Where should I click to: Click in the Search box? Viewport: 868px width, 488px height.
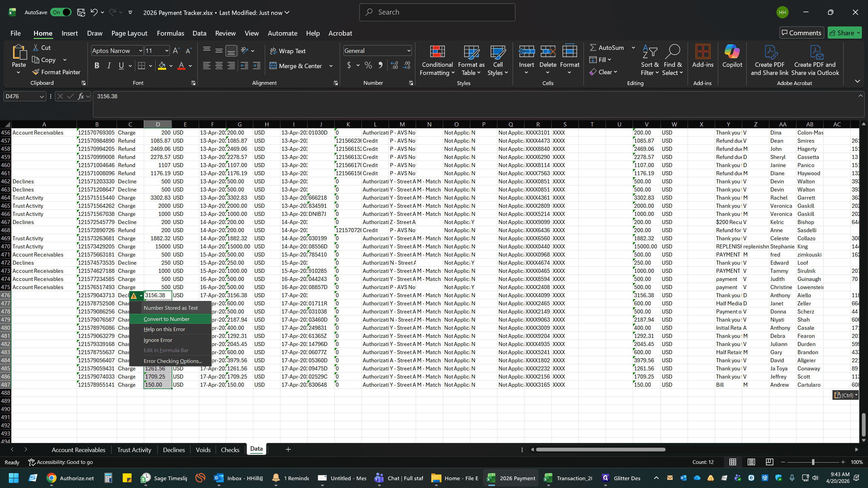click(437, 12)
